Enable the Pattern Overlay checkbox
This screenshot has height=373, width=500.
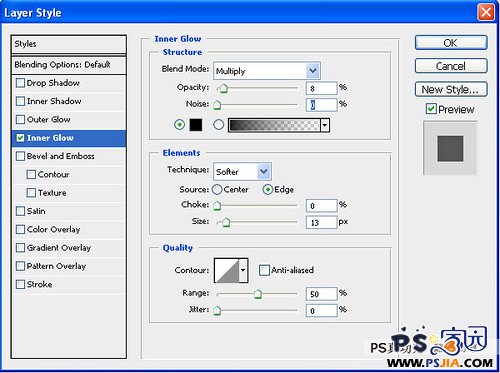[20, 266]
